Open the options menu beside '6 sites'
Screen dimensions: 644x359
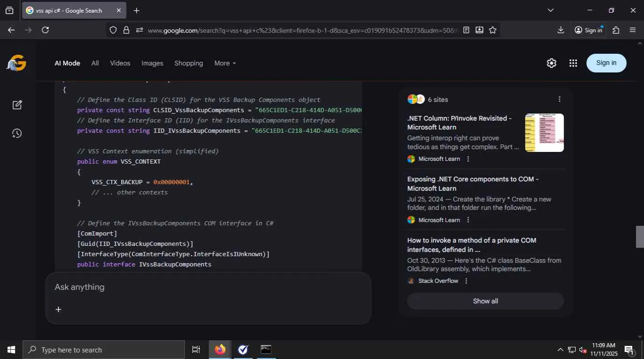(559, 99)
